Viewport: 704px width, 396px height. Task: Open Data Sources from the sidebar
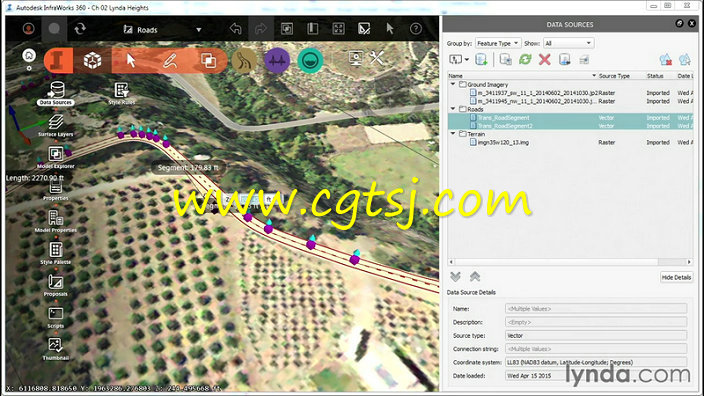(56, 93)
